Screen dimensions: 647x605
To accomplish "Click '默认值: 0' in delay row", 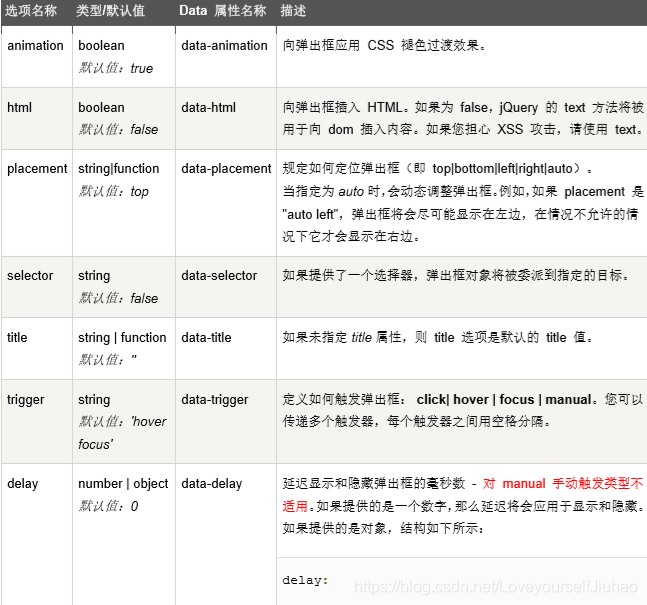I will click(x=108, y=506).
